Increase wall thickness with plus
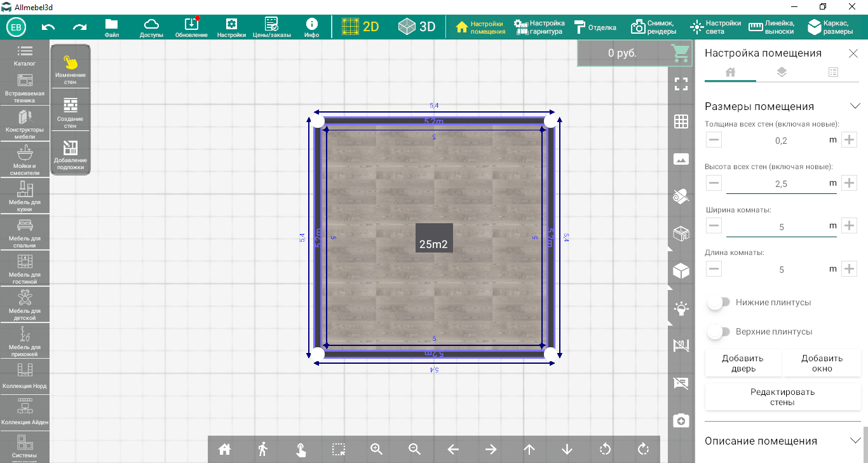The height and width of the screenshot is (463, 868). [x=850, y=140]
